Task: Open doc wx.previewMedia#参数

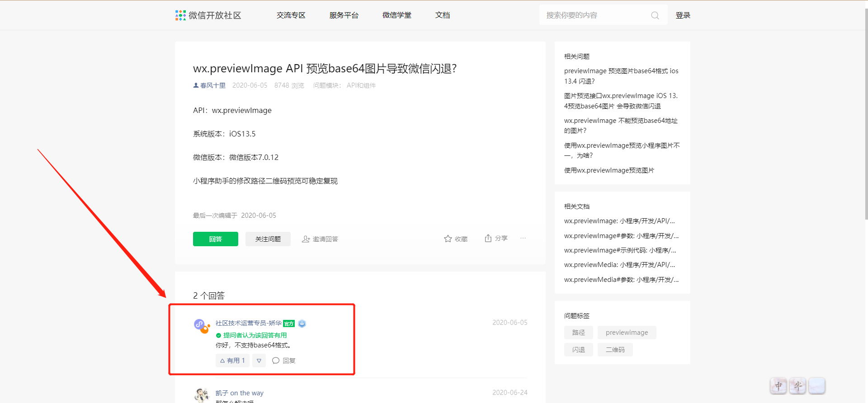Action: (621, 280)
